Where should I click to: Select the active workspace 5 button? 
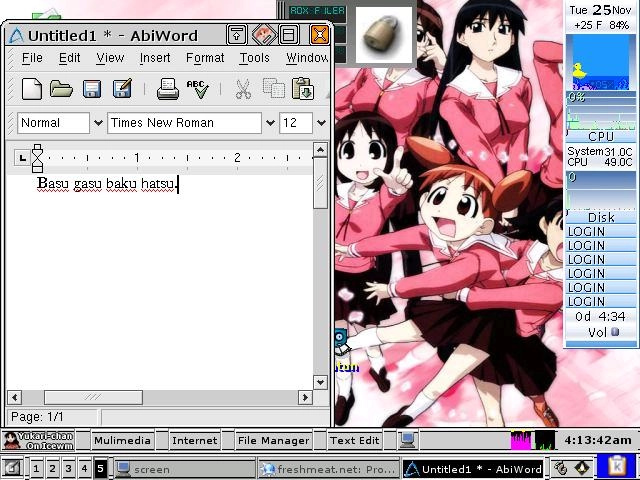click(x=100, y=469)
